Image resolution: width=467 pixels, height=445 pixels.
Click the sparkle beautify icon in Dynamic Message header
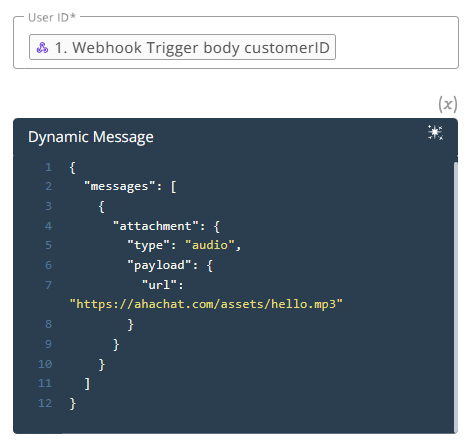[x=435, y=133]
